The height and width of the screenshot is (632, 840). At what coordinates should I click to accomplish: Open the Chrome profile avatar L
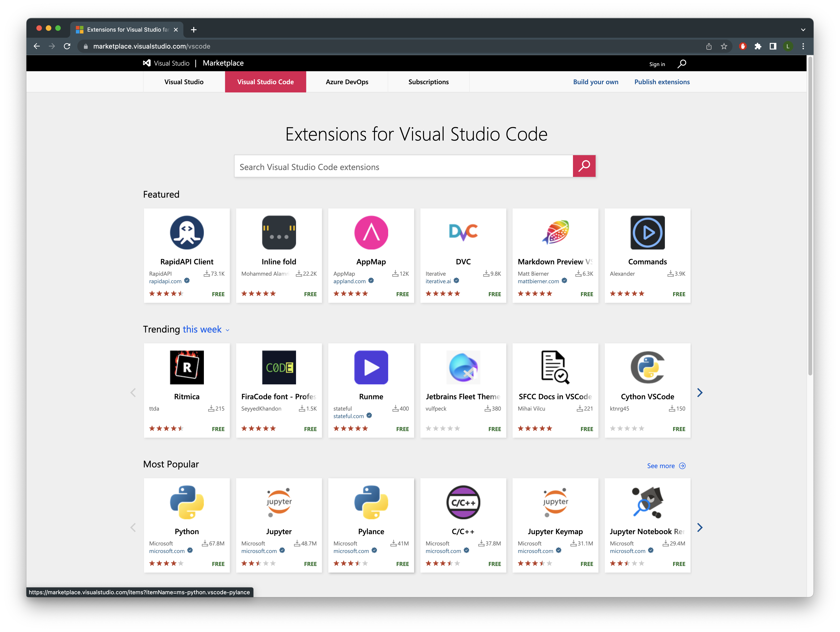point(788,46)
